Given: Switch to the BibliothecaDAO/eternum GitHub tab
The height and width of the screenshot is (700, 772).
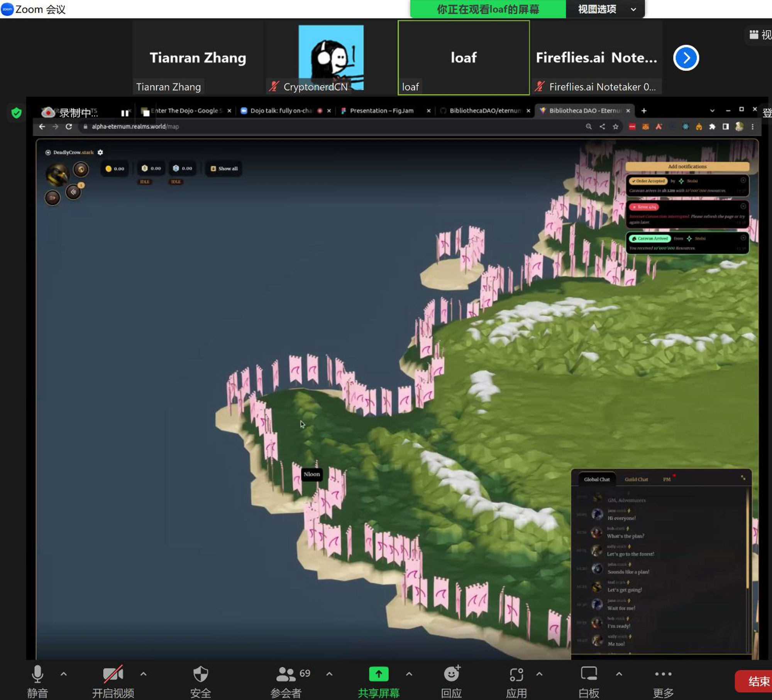Looking at the screenshot, I should pos(486,111).
